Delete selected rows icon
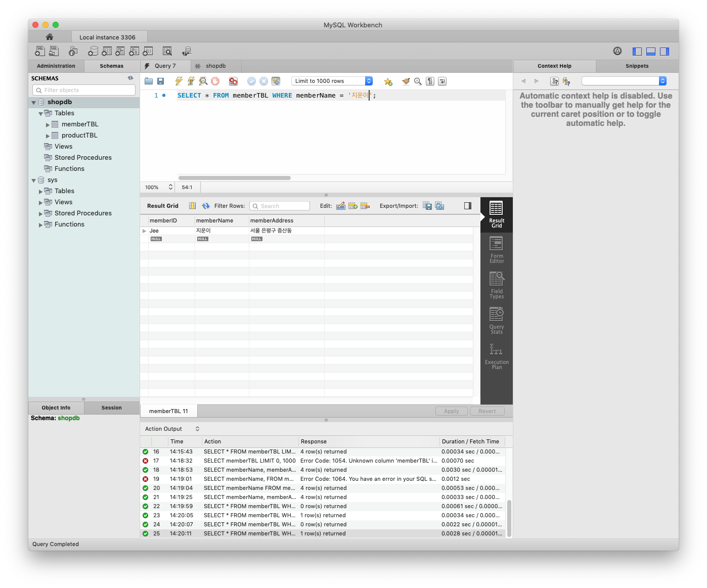This screenshot has width=707, height=588. [365, 206]
